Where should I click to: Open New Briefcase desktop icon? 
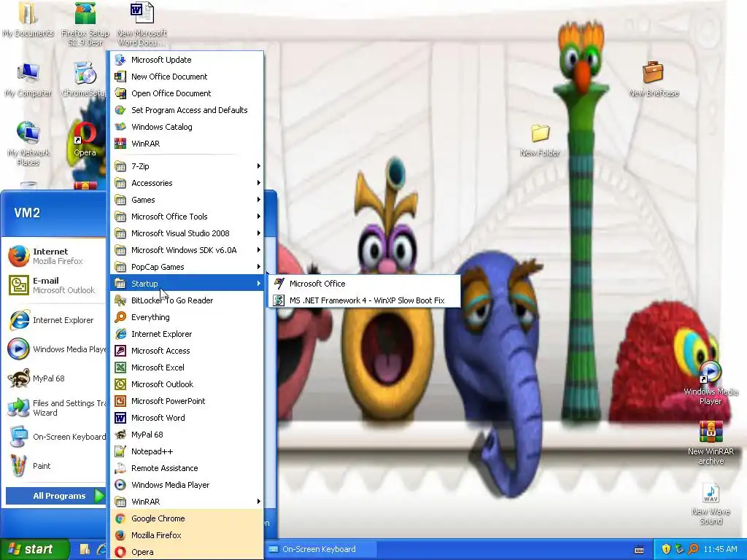tap(653, 79)
